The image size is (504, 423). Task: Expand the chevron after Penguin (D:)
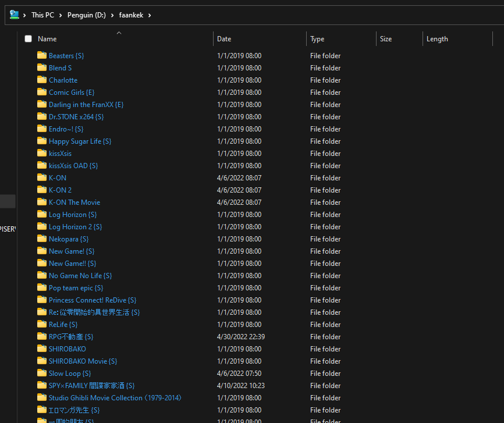[x=113, y=15]
